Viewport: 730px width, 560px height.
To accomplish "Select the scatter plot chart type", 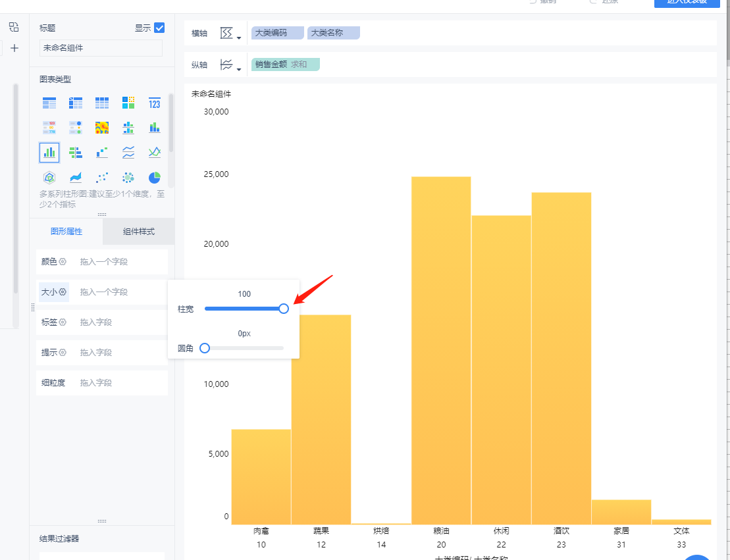I will pyautogui.click(x=102, y=178).
